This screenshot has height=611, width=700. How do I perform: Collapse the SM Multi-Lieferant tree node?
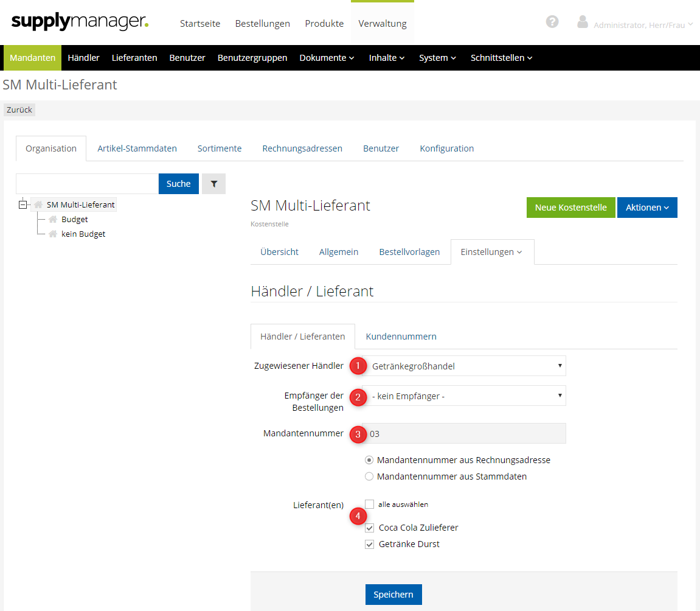point(23,205)
